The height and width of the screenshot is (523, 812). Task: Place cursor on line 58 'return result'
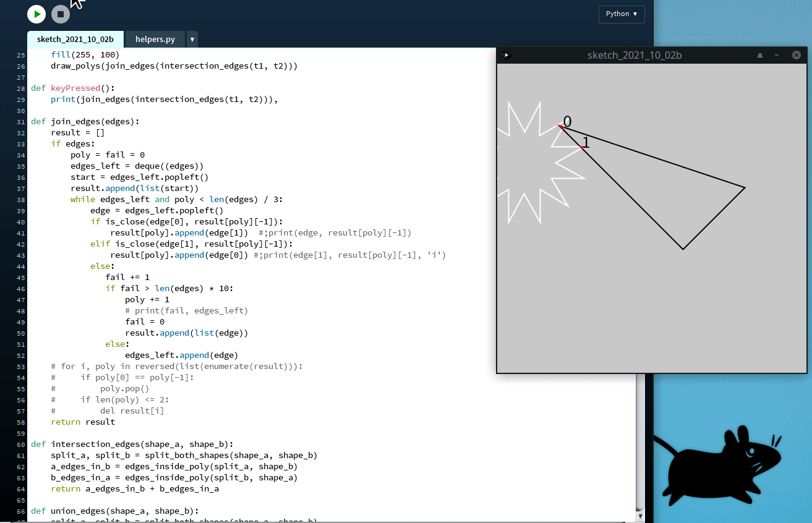(x=83, y=422)
